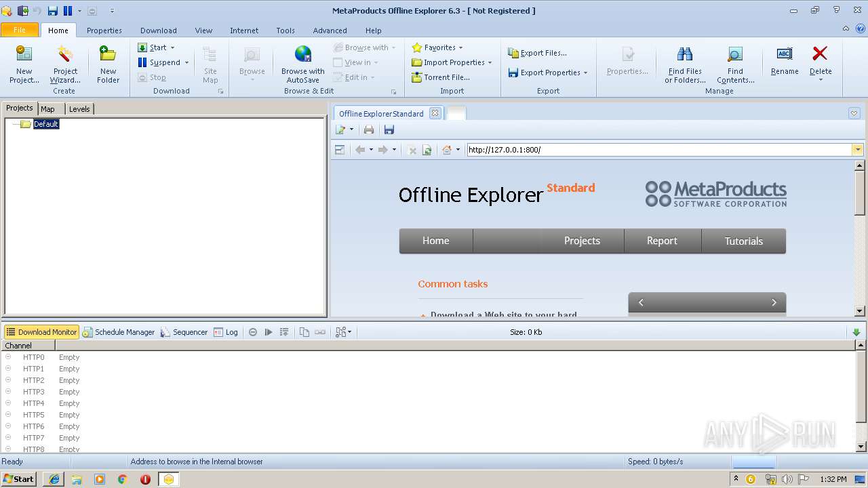Open Opera from the taskbar

tap(145, 479)
